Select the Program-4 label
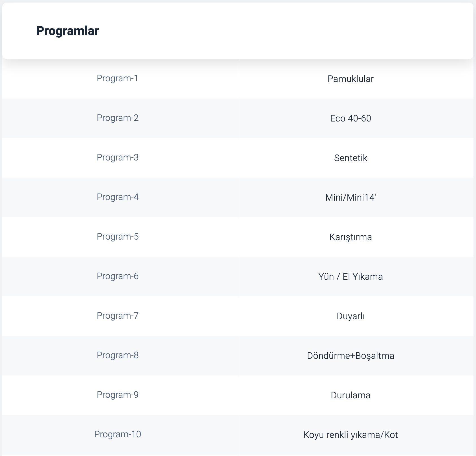The height and width of the screenshot is (456, 476). 118,197
